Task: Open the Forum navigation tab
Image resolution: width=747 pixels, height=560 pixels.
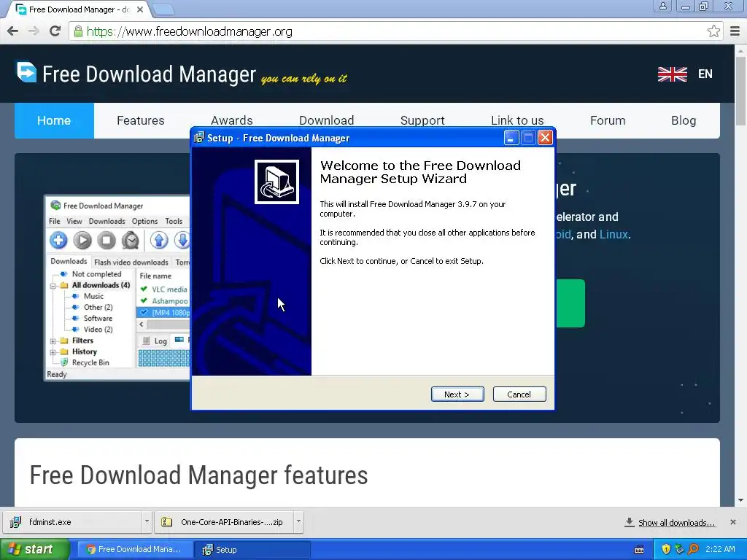Action: [608, 120]
